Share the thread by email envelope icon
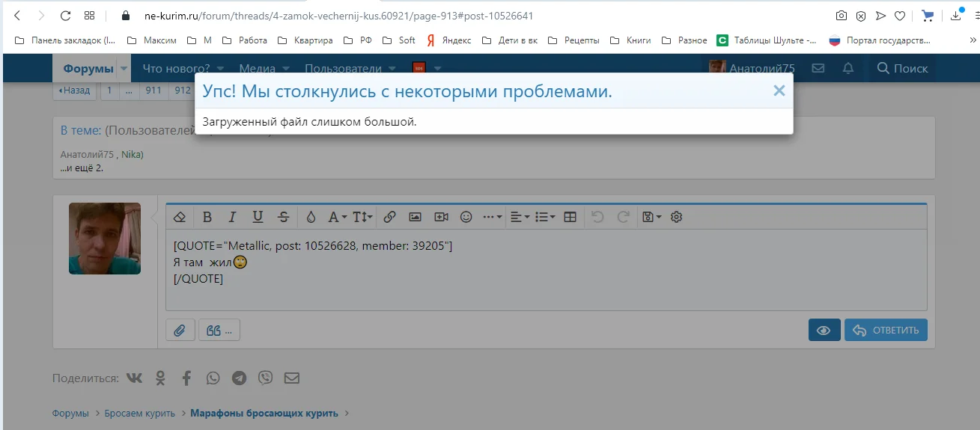 coord(292,378)
